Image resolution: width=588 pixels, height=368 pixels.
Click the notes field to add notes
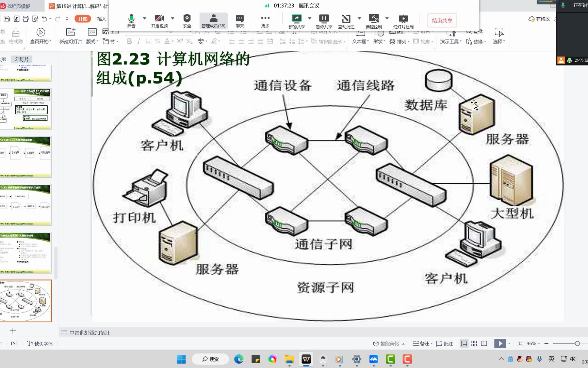(x=89, y=333)
